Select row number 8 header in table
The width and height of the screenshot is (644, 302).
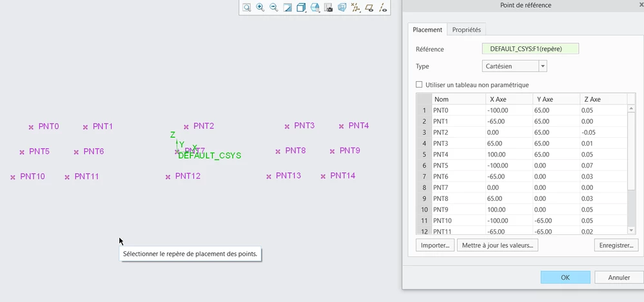424,187
